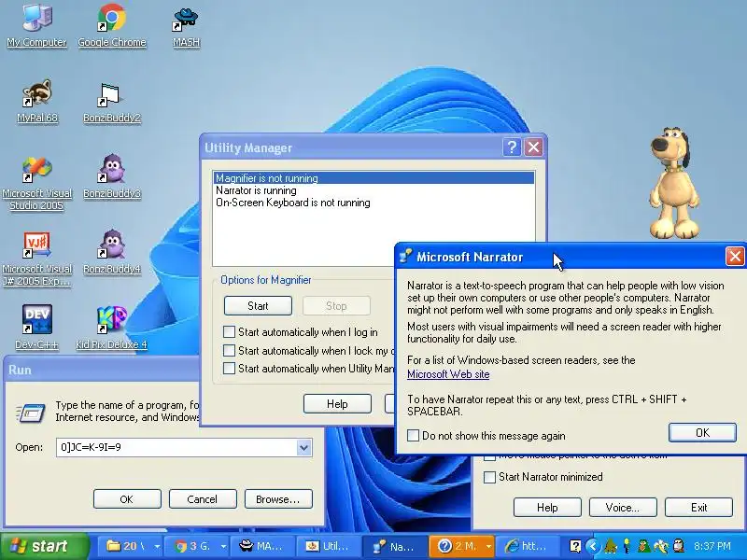Select the Dev-C++ desktop icon
Image resolution: width=747 pixels, height=560 pixels.
[x=37, y=327]
